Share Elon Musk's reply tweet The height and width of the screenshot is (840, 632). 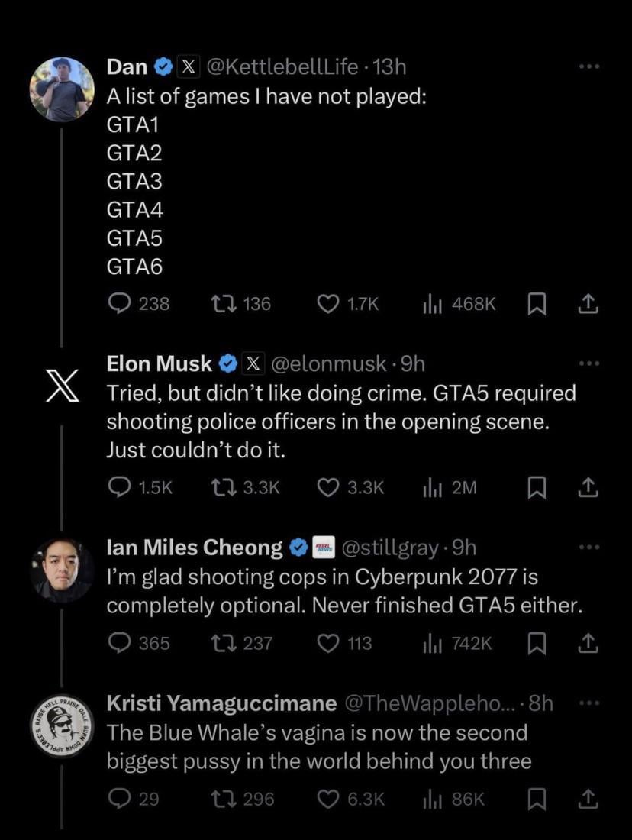tap(587, 487)
